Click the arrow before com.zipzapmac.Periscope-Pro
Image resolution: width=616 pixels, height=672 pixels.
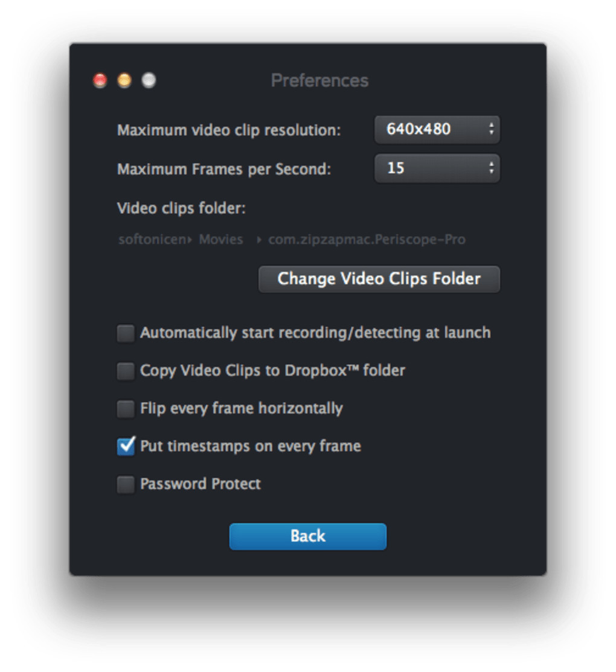click(259, 240)
